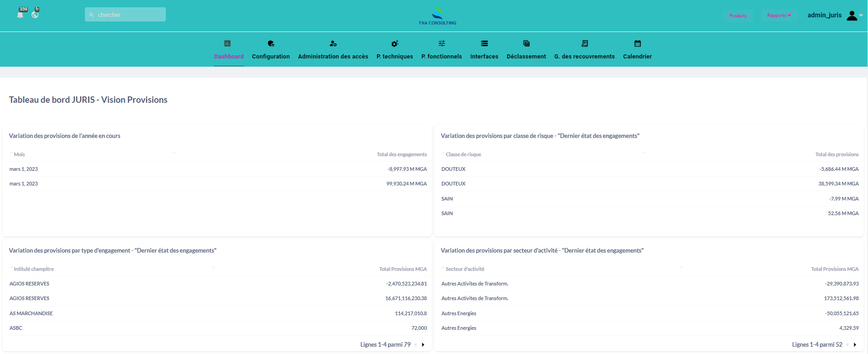This screenshot has width=868, height=354.
Task: Click the G. des recouvrements icon
Action: click(x=584, y=44)
